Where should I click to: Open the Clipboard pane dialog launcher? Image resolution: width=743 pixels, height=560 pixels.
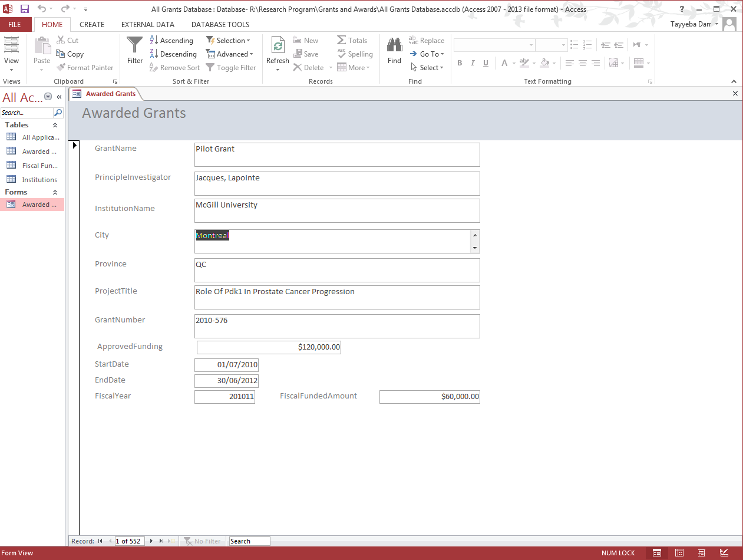pyautogui.click(x=115, y=82)
